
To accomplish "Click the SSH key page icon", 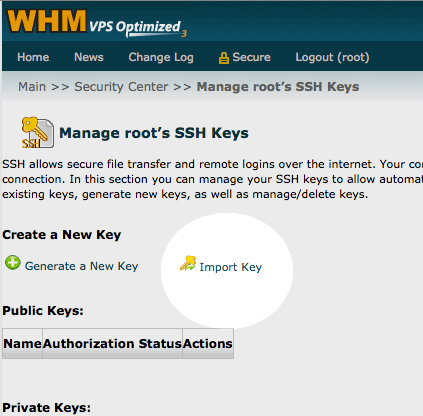I will (38, 132).
